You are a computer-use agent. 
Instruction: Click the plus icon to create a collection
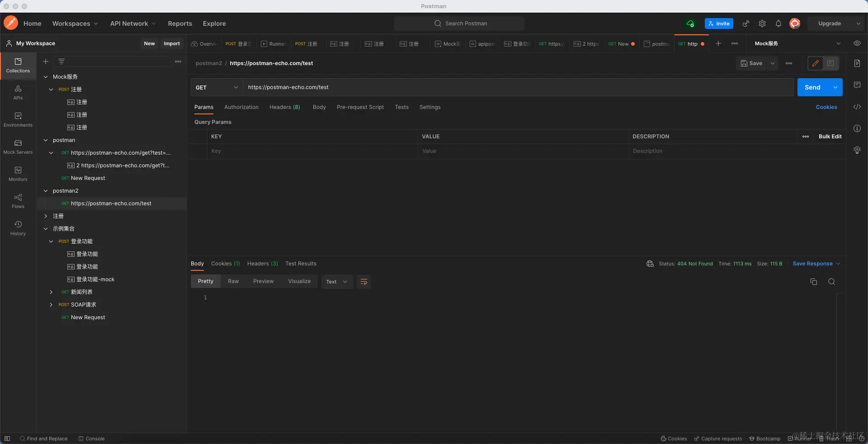46,61
